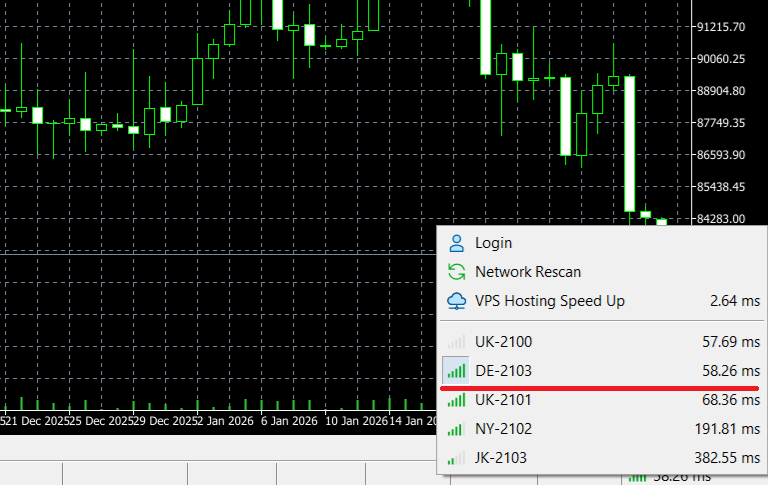
Task: Click the 88904.80 price label
Action: click(x=721, y=91)
